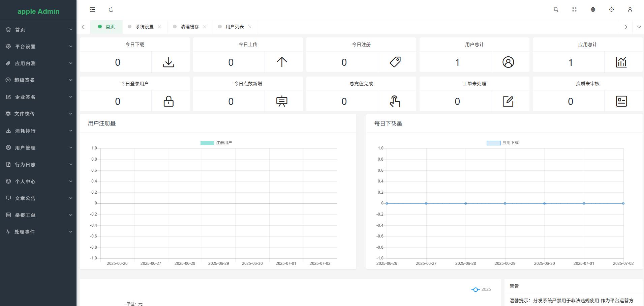Viewport: 644px width, 306px height.
Task: Expand the 应用内测 menu chevron
Action: click(71, 63)
